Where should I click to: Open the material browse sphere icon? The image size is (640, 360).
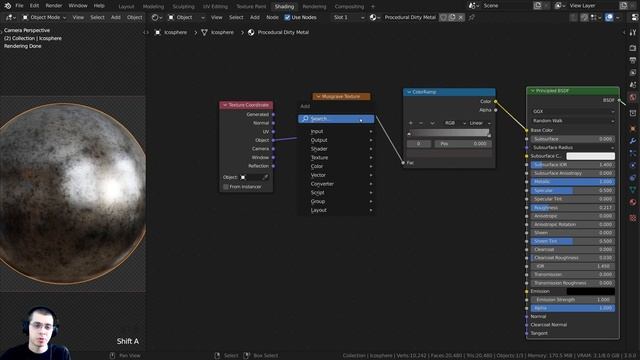374,18
